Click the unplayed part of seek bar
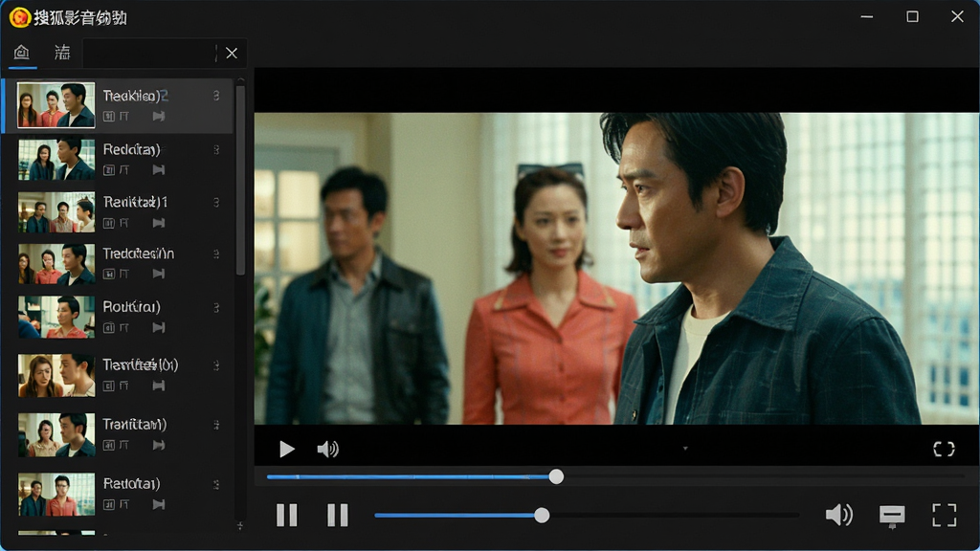The image size is (980, 551). pyautogui.click(x=764, y=476)
